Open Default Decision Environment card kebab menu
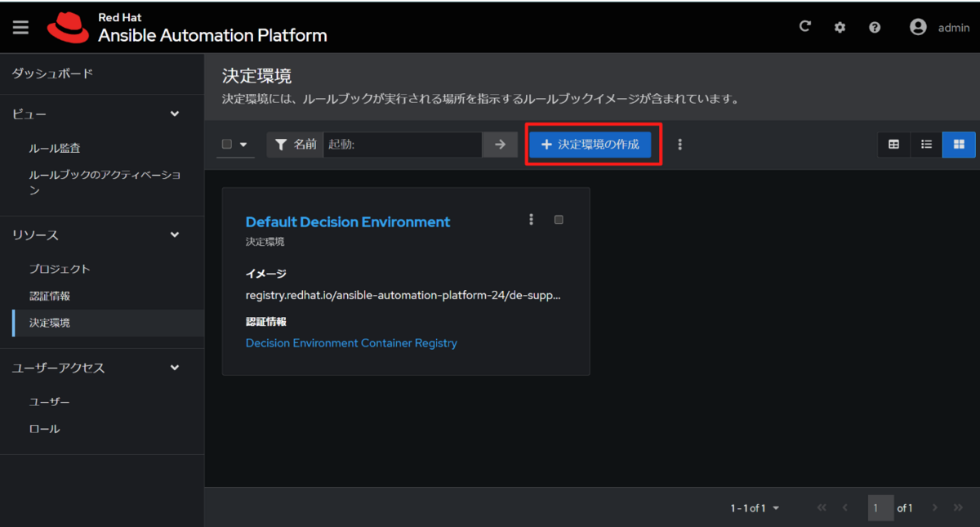 pyautogui.click(x=531, y=219)
